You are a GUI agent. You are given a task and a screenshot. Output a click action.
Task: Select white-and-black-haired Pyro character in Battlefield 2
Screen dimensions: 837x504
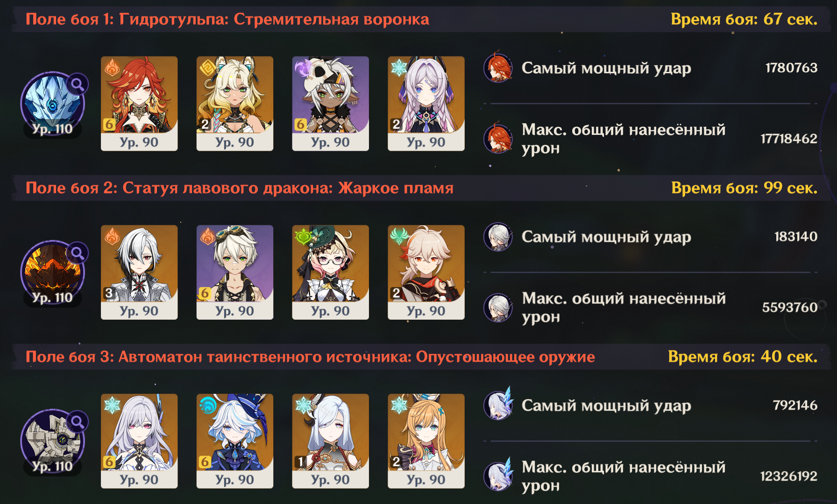(x=139, y=273)
